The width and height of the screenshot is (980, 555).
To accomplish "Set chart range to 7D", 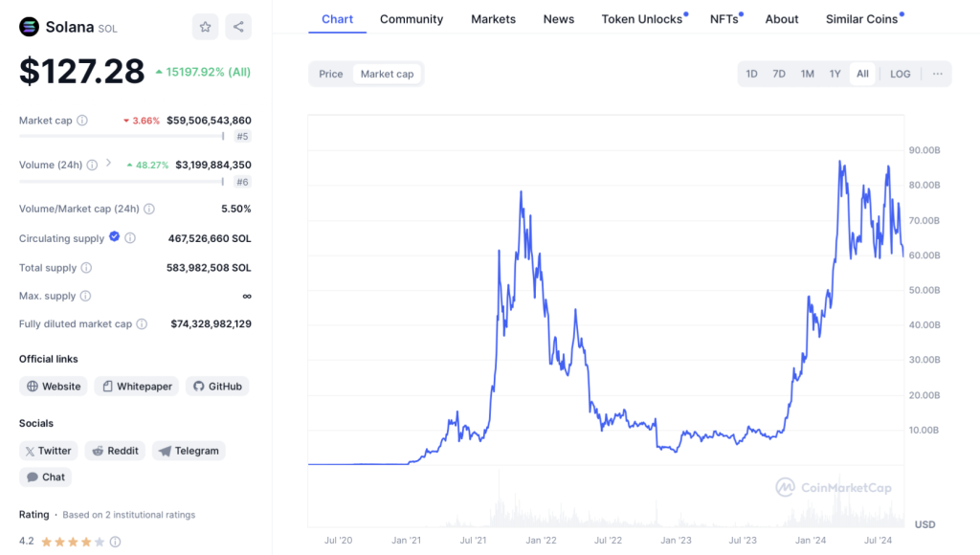I will point(779,74).
